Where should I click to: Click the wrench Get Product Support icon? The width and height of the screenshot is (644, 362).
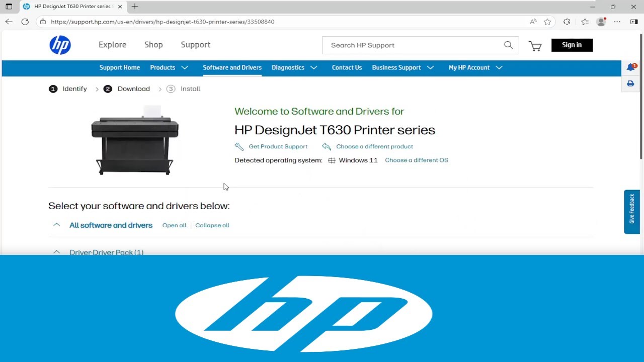click(239, 146)
